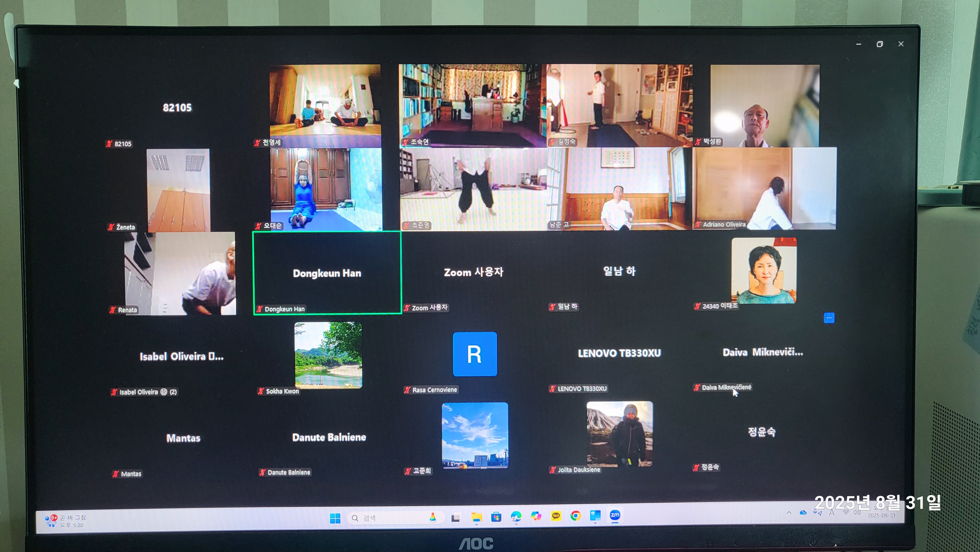Screen dimensions: 980x552
Task: Click muted mic icon on Dongkeun Han
Action: (x=259, y=309)
